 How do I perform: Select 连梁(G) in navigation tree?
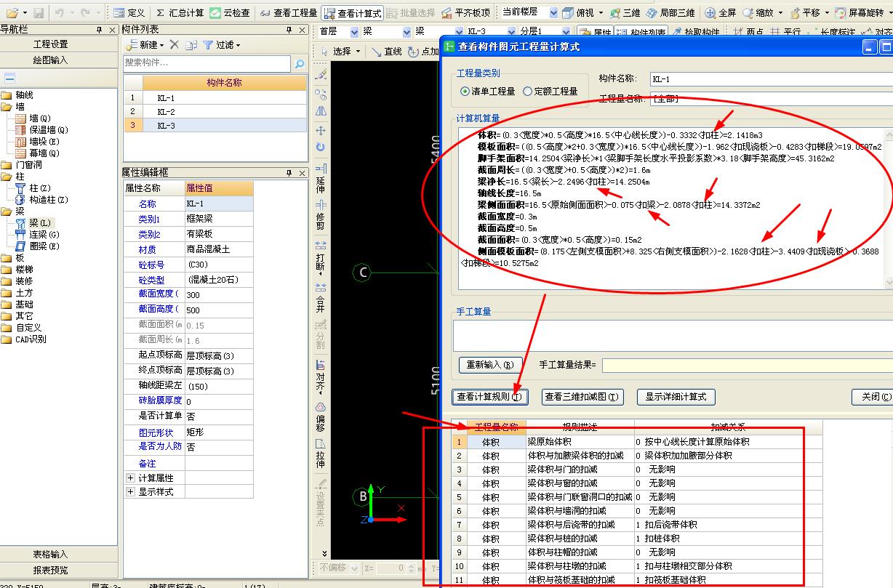pyautogui.click(x=44, y=235)
